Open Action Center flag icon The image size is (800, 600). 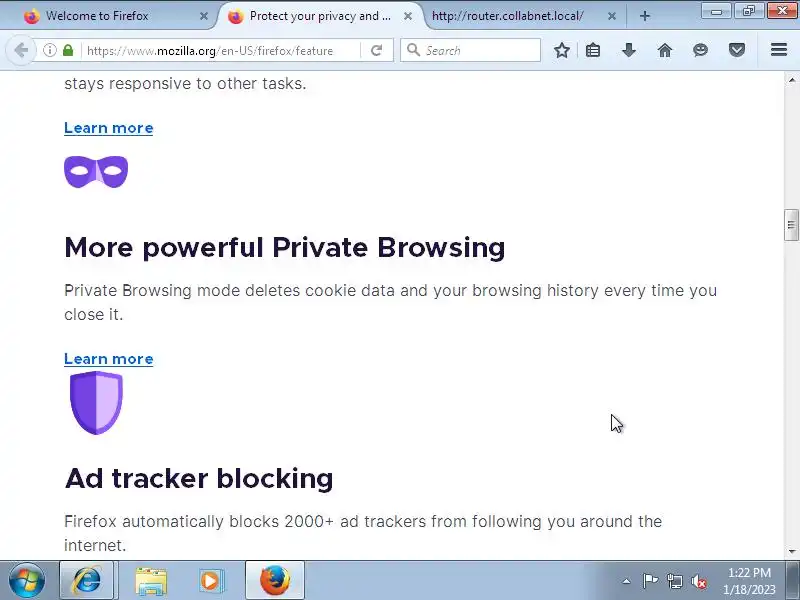650,581
